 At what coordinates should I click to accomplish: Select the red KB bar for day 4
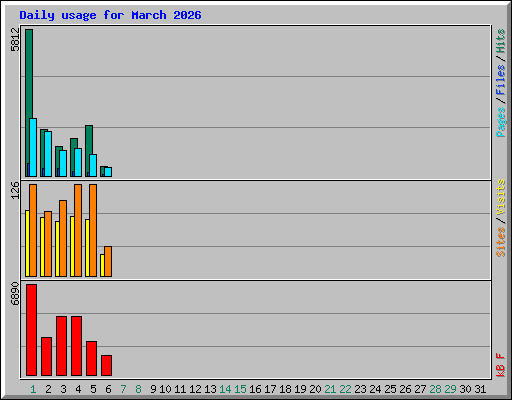click(x=76, y=346)
